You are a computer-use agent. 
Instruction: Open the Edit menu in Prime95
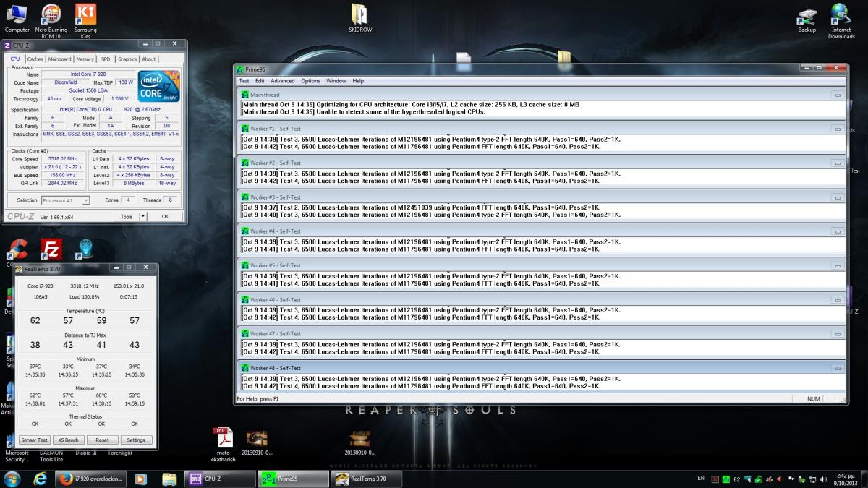pos(260,81)
